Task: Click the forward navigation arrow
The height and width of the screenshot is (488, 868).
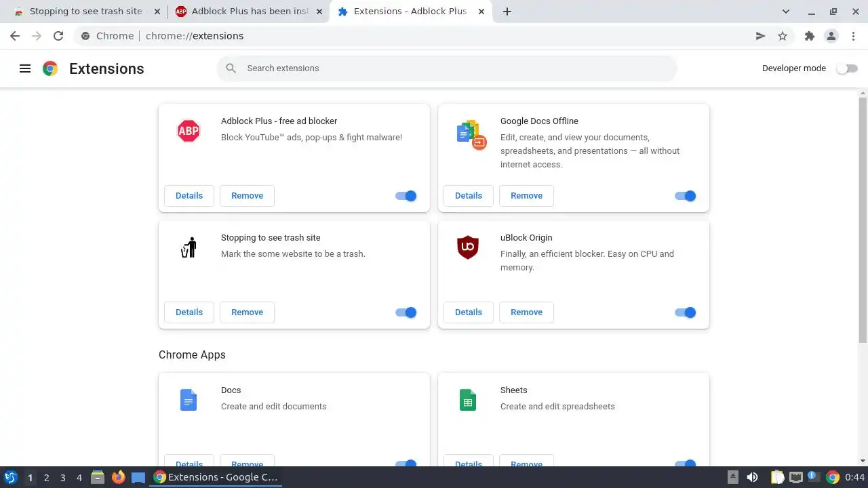Action: [x=37, y=36]
